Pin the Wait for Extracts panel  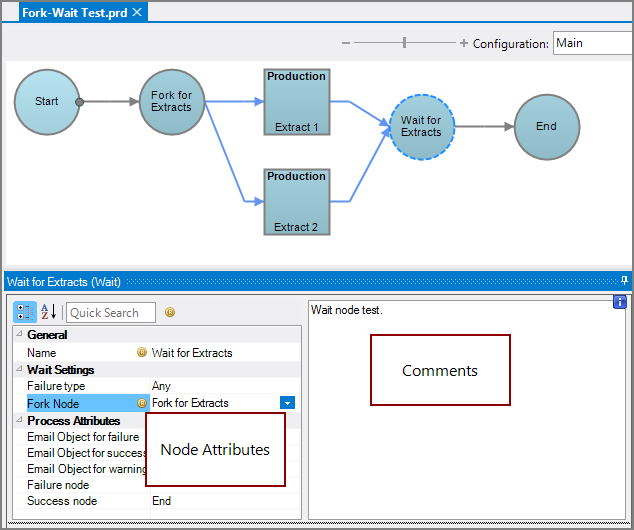tap(624, 281)
